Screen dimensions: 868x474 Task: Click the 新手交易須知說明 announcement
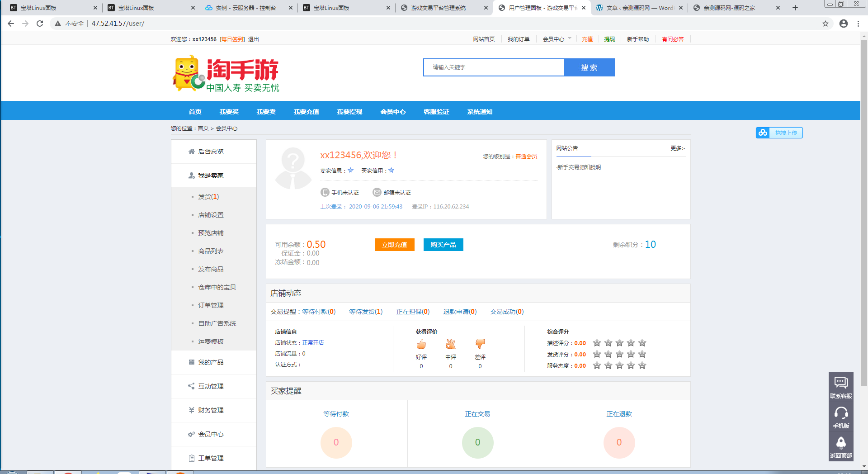[x=579, y=167]
